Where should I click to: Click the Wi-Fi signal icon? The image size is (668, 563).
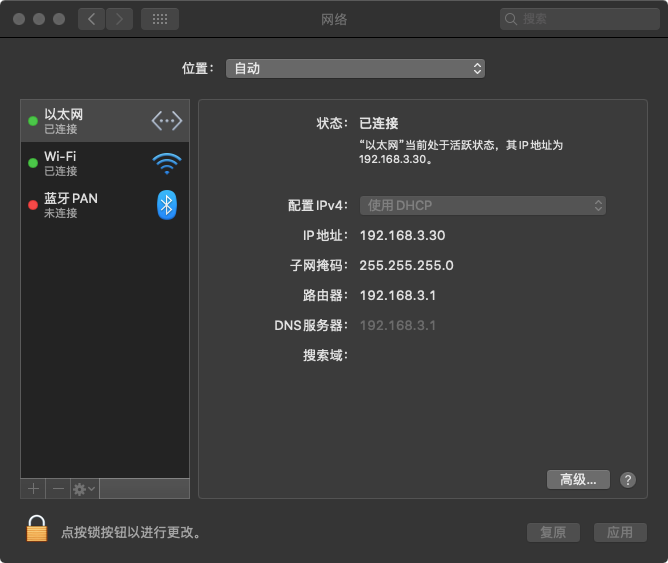(167, 164)
